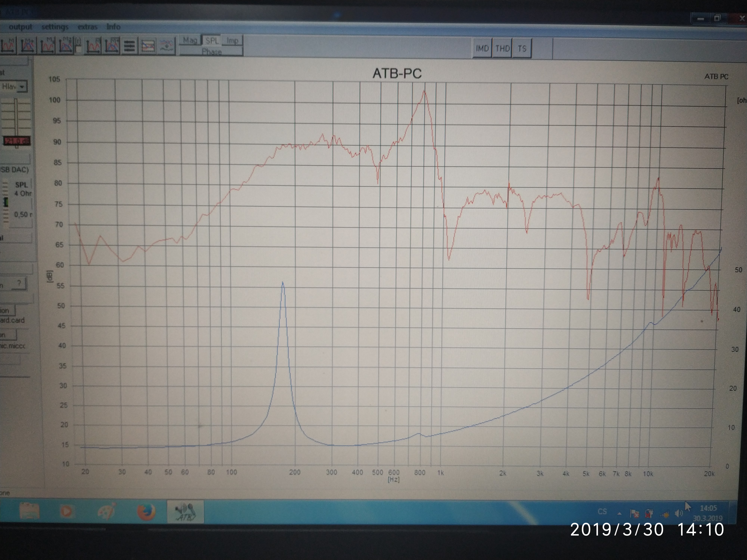Open the Paint palette taskbar icon
This screenshot has height=560, width=747.
107,512
